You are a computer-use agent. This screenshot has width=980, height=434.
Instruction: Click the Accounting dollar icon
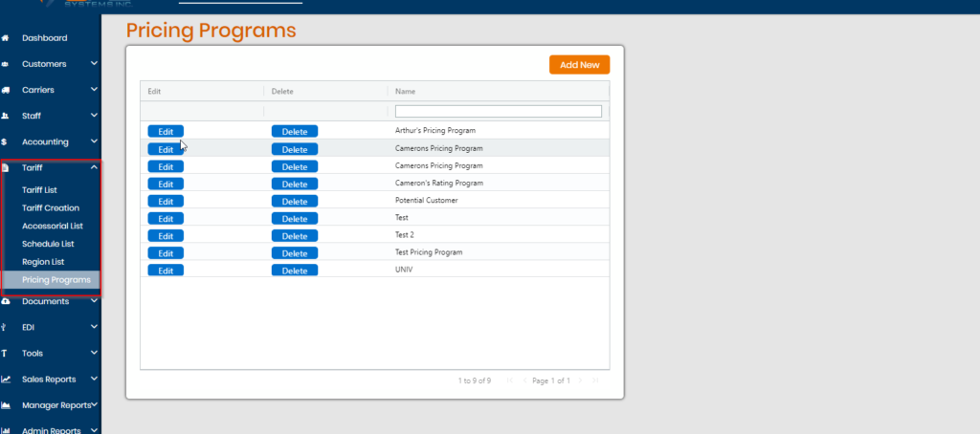[x=5, y=142]
